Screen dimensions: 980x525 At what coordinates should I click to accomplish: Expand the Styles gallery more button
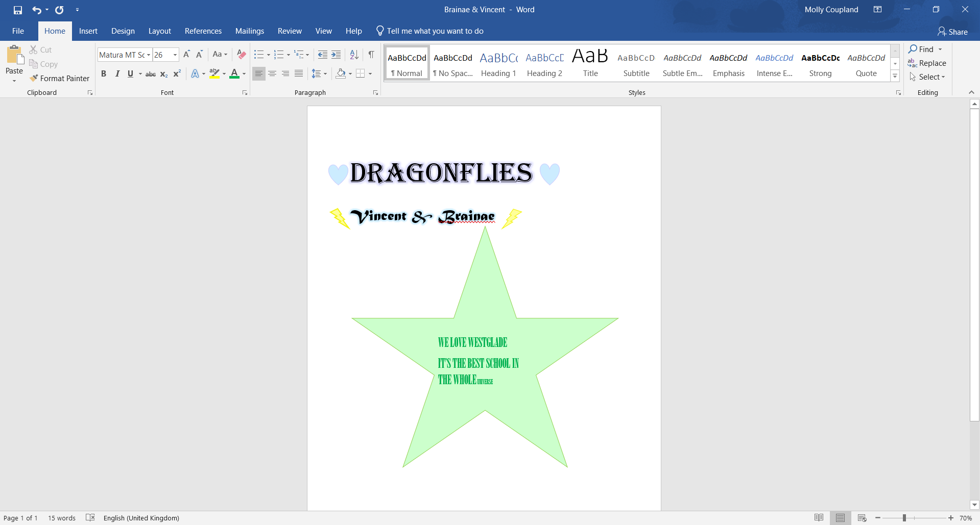click(x=895, y=76)
